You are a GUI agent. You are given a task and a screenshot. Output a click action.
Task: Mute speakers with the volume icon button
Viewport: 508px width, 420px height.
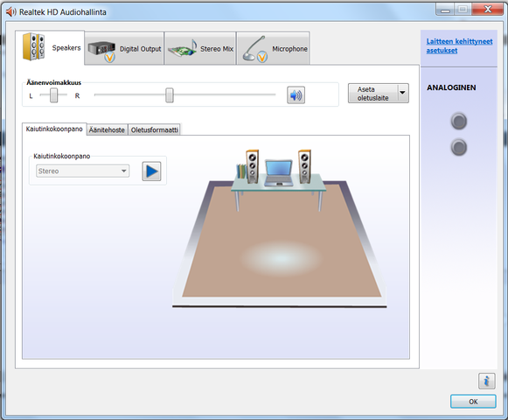296,95
